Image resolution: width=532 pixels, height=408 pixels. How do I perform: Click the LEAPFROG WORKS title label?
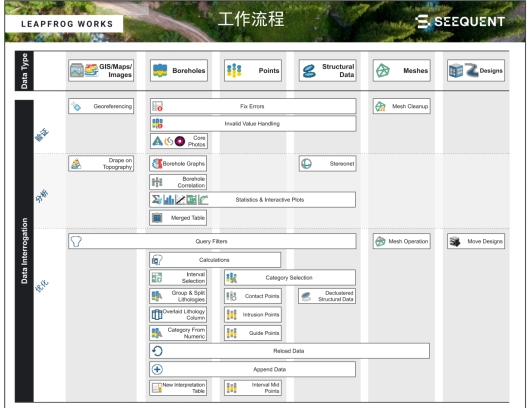pyautogui.click(x=67, y=24)
